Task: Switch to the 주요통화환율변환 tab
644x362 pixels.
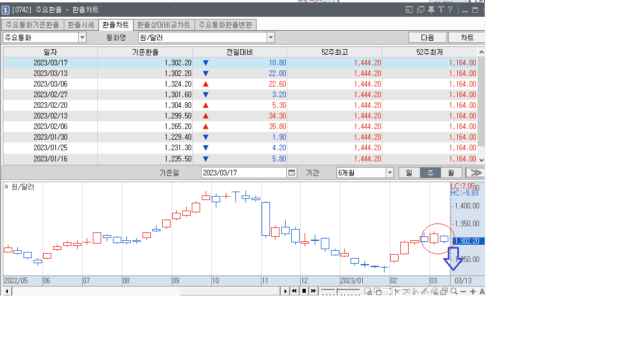Action: 225,25
